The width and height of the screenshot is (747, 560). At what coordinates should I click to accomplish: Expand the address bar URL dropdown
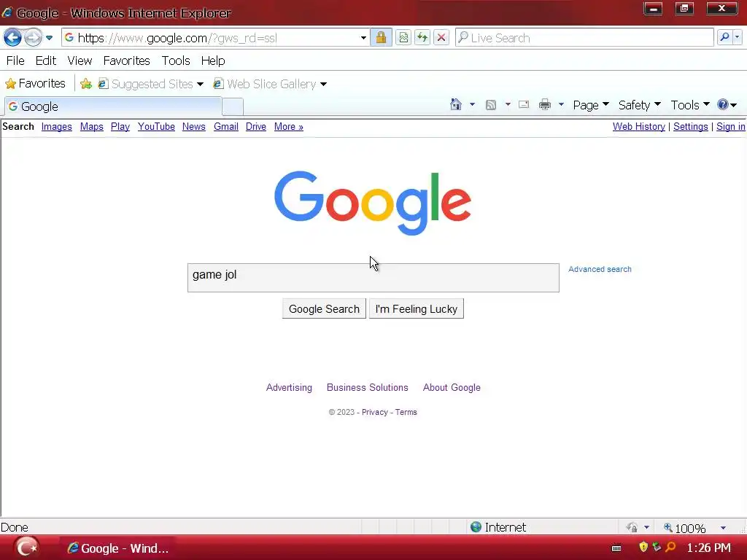[363, 38]
